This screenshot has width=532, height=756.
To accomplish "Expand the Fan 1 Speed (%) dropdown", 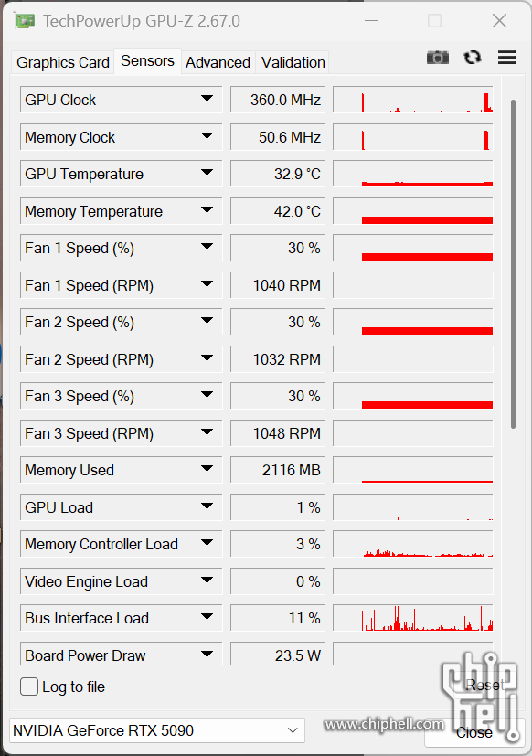I will click(207, 247).
